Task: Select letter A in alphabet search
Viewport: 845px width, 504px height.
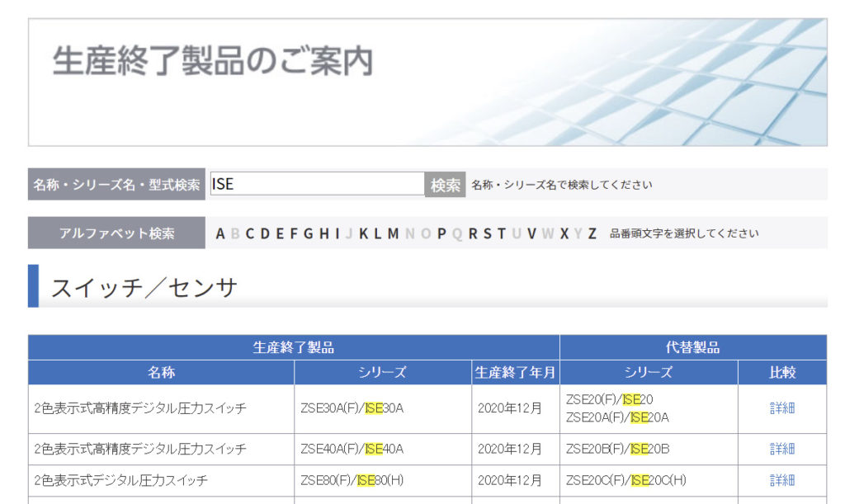Action: click(220, 233)
